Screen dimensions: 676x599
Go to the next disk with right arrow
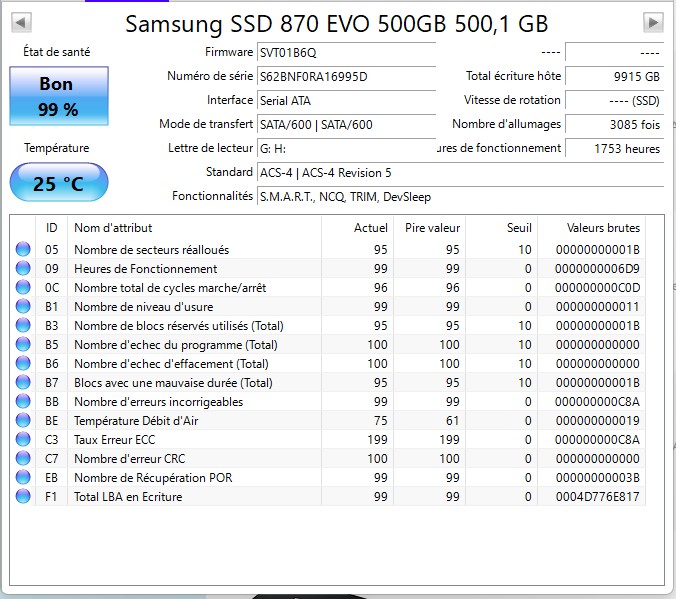pos(653,22)
